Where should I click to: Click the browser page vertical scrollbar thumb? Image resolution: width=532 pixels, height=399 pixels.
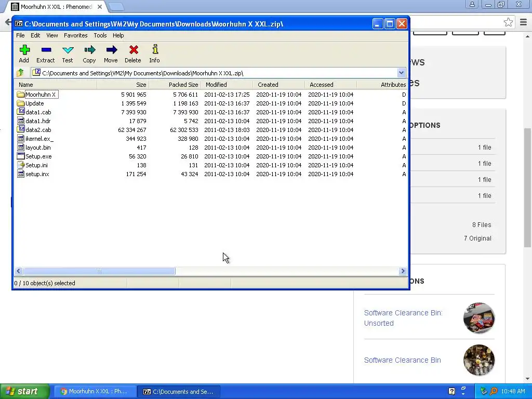coord(528,188)
